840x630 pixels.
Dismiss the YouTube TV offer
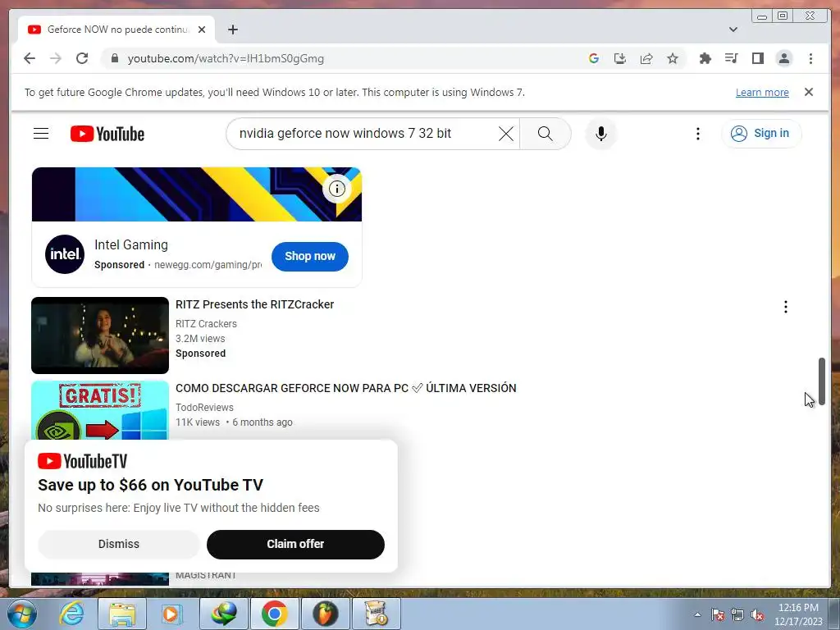click(118, 544)
